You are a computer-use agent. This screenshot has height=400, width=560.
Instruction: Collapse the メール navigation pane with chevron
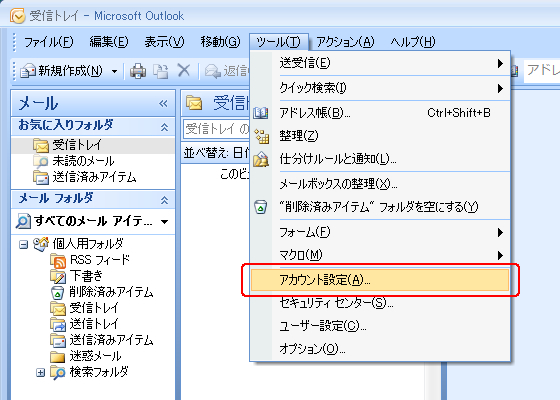[x=163, y=104]
